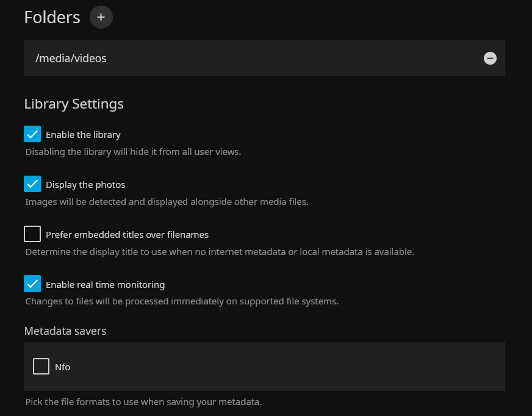This screenshot has height=416, width=532.
Task: Uncheck the Enable the library checkbox
Action: (32, 134)
